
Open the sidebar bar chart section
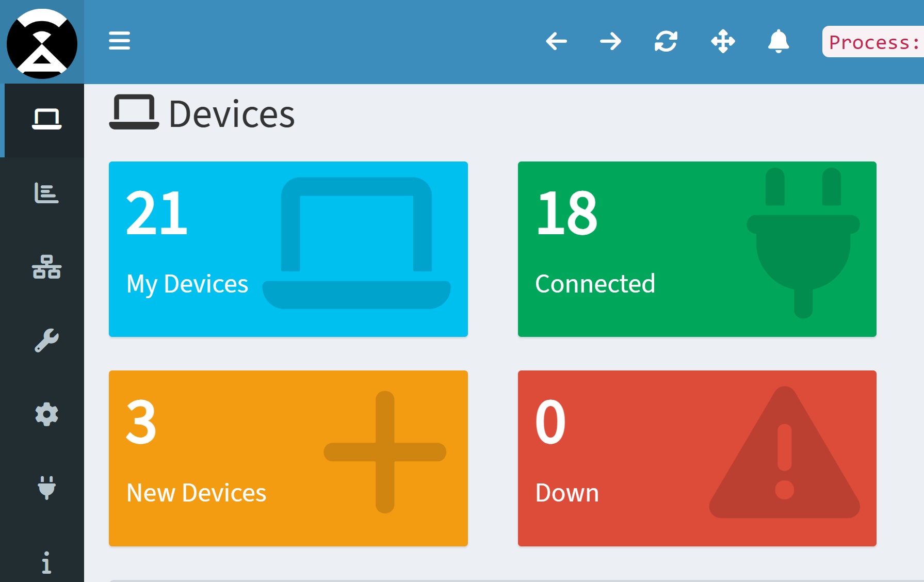click(x=46, y=193)
